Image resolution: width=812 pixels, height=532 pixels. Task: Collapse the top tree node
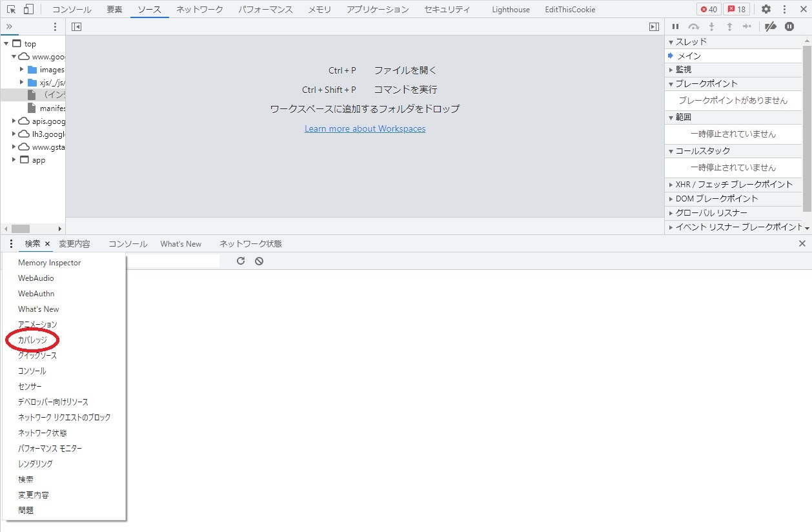pos(6,44)
